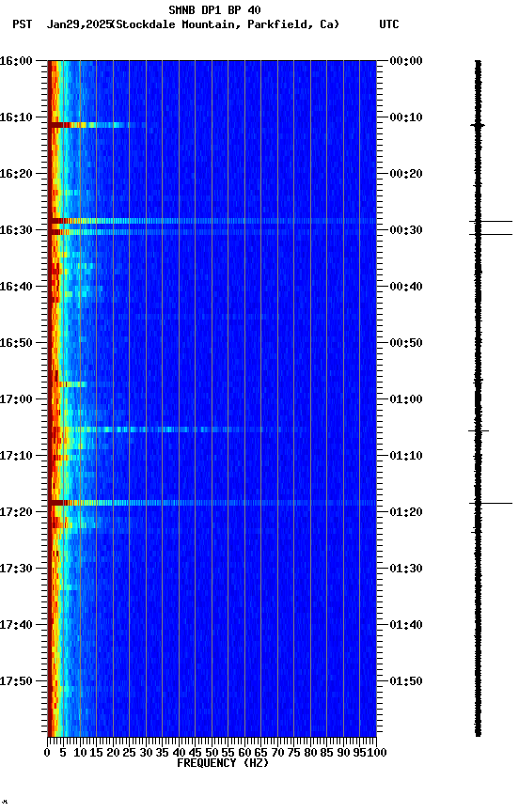Viewport: 519px width, 812px height.
Task: Click the '00:30' UTC time label
Action: click(x=406, y=230)
